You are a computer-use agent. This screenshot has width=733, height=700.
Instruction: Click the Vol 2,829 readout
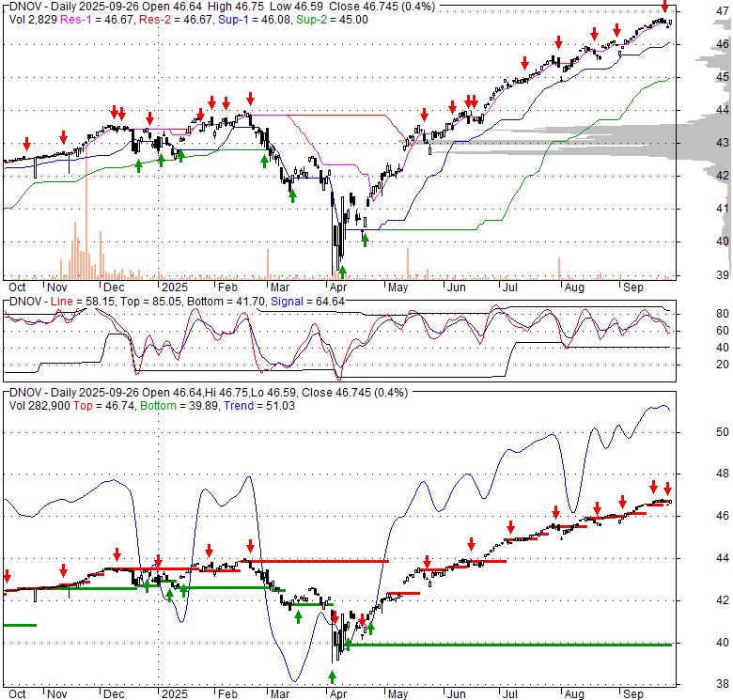pos(33,20)
